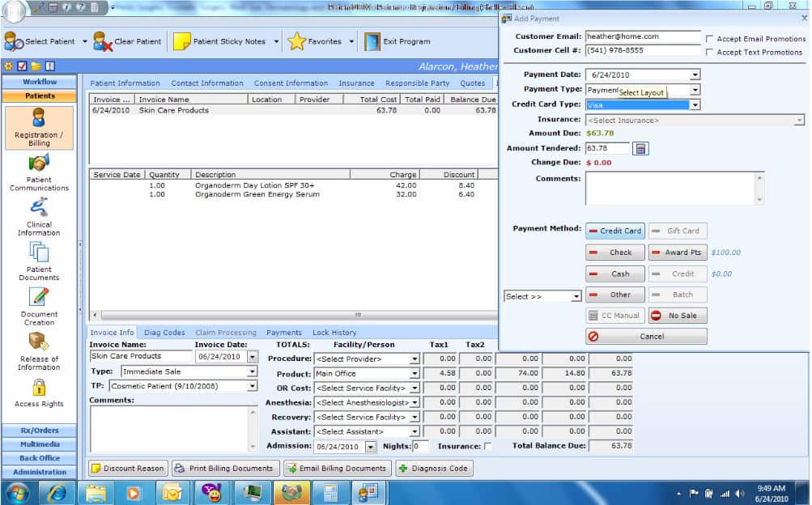812x505 pixels.
Task: Click calculator icon beside Amount Tendered
Action: pyautogui.click(x=640, y=148)
